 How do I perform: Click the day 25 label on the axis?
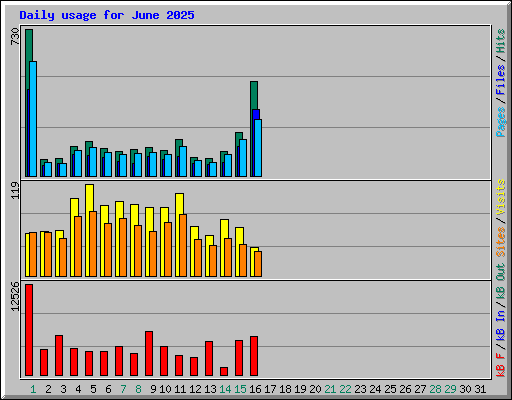click(390, 389)
